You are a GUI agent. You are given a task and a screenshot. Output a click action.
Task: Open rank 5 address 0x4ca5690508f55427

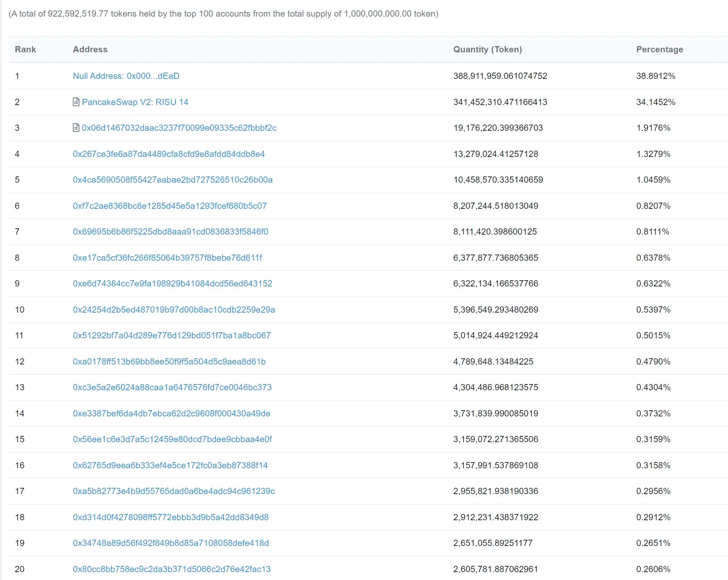click(x=172, y=180)
